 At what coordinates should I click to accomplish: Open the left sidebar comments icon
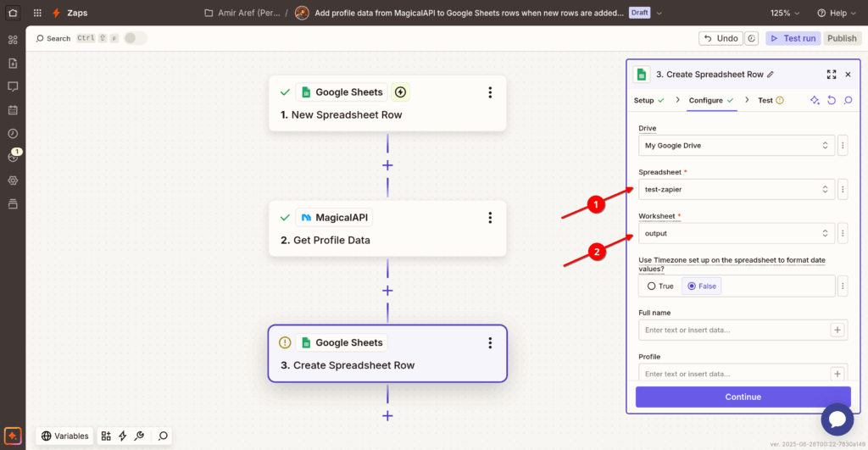[13, 86]
